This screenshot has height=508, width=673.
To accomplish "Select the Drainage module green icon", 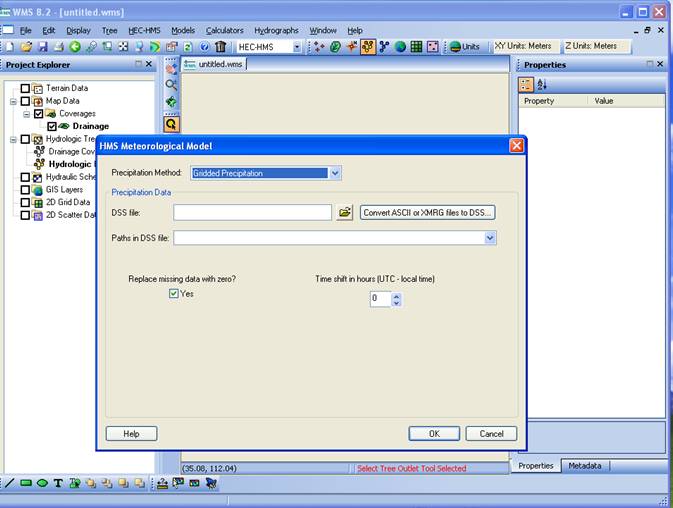I will 335,46.
